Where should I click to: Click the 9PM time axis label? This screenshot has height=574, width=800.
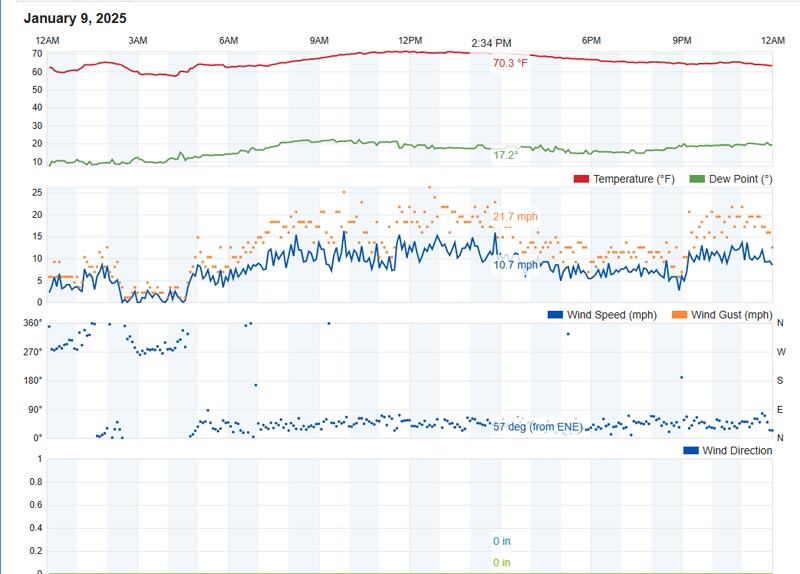pyautogui.click(x=682, y=41)
